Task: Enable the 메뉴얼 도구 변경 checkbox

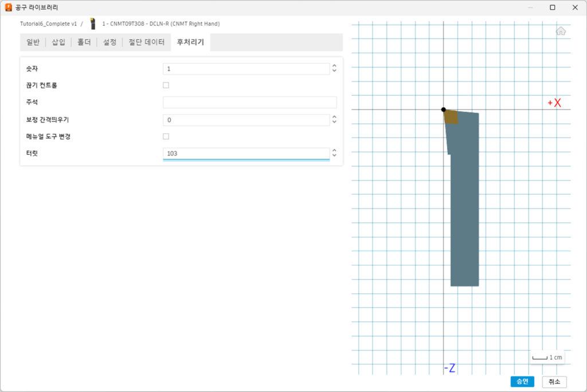Action: 166,136
